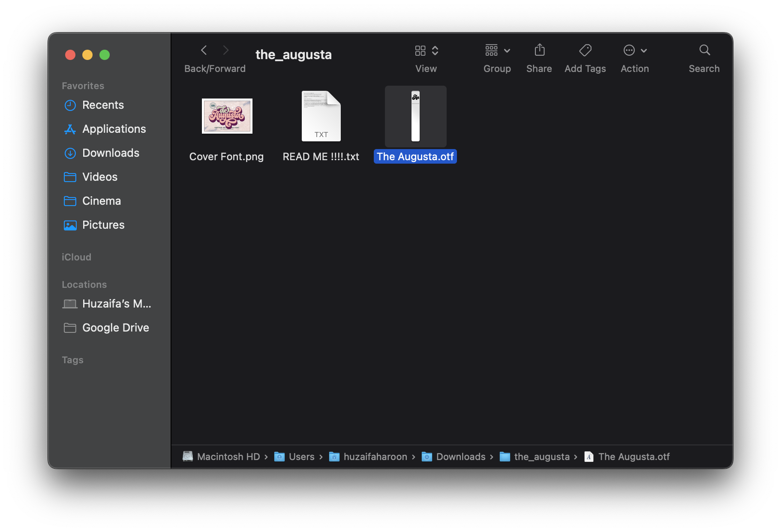The width and height of the screenshot is (781, 532).
Task: Select the READ ME !!!!.txt file
Action: coord(321,116)
